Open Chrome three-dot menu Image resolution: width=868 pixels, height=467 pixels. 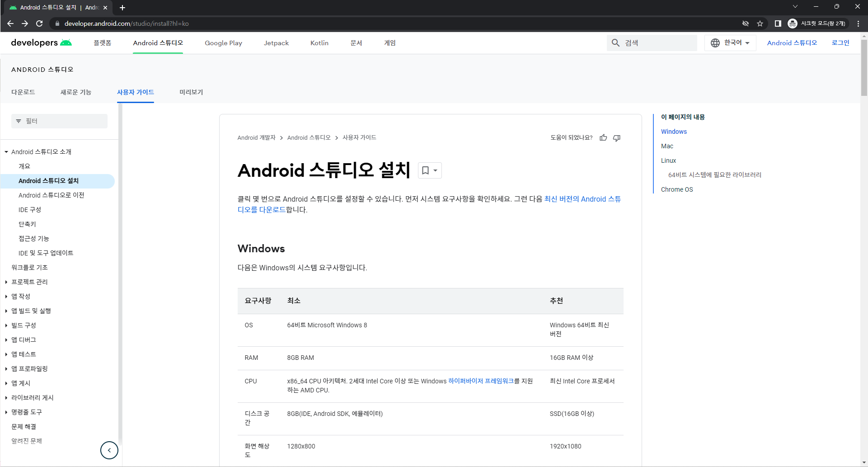pos(858,24)
